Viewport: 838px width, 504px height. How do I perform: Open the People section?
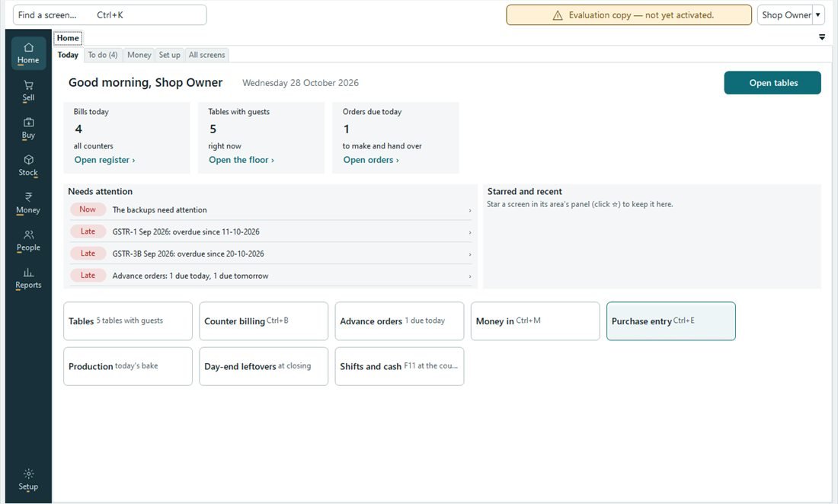tap(28, 241)
